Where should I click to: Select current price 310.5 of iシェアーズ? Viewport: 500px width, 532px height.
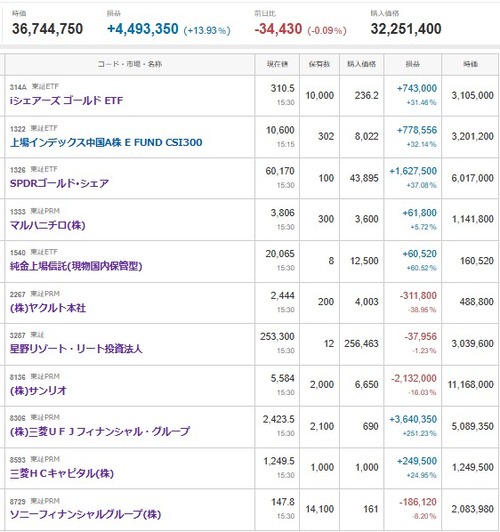[283, 89]
